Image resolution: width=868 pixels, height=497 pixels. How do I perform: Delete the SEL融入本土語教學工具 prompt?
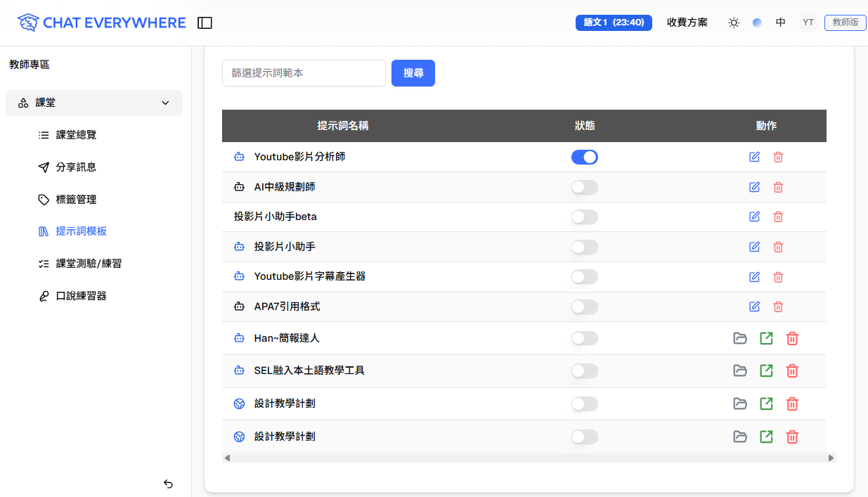click(x=792, y=370)
